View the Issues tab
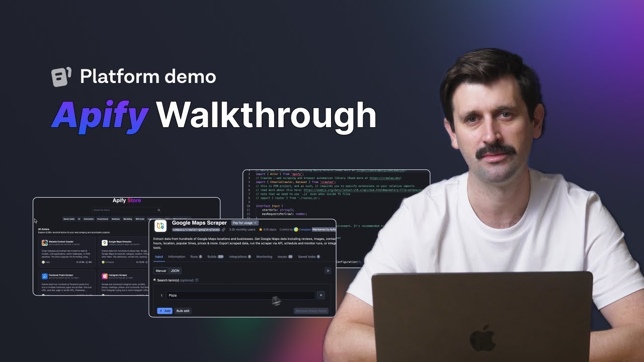Screen dimensions: 644x362 coord(285,256)
